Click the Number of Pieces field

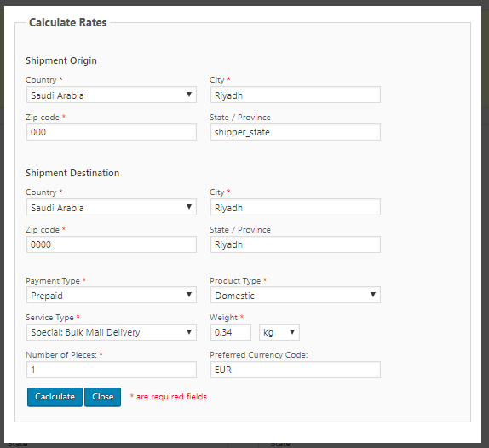[x=112, y=370]
